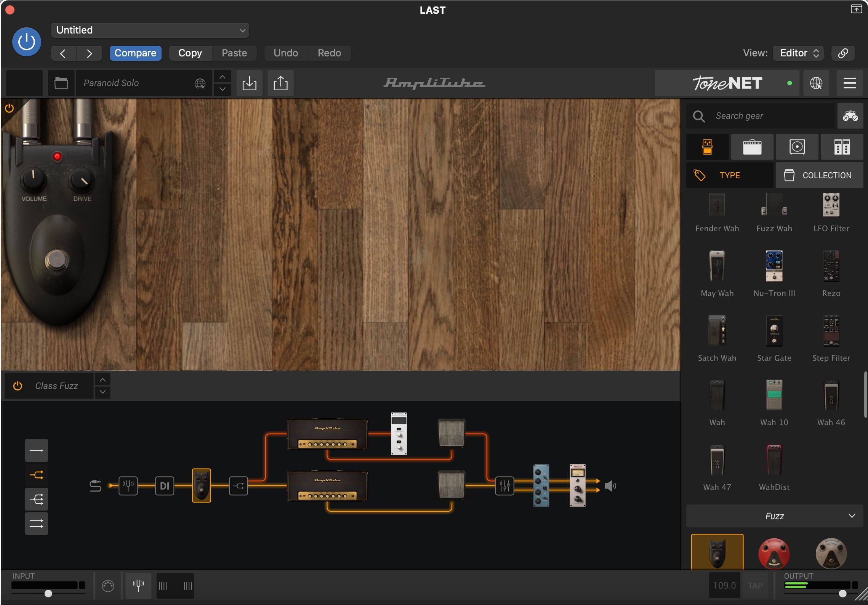Click the link icon button

pyautogui.click(x=843, y=53)
